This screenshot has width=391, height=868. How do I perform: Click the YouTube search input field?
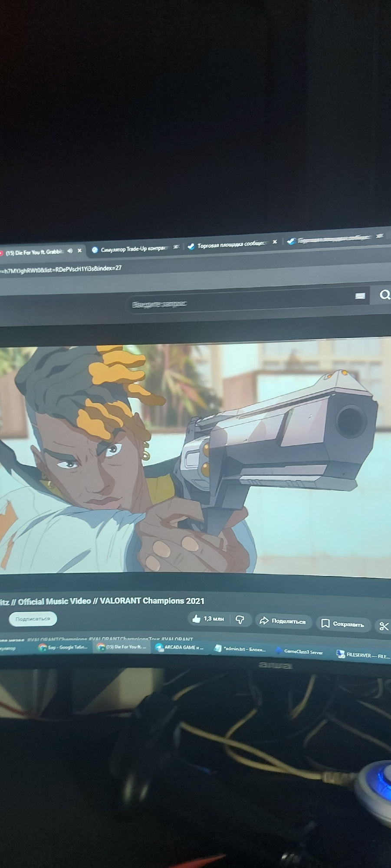[239, 302]
